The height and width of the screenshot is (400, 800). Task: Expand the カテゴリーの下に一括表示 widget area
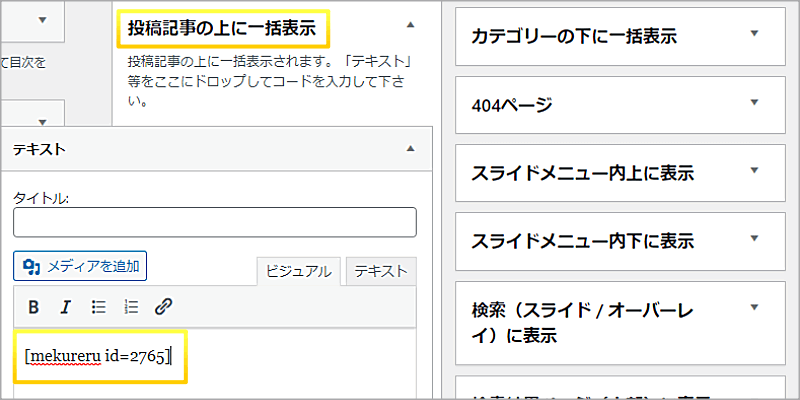point(755,33)
